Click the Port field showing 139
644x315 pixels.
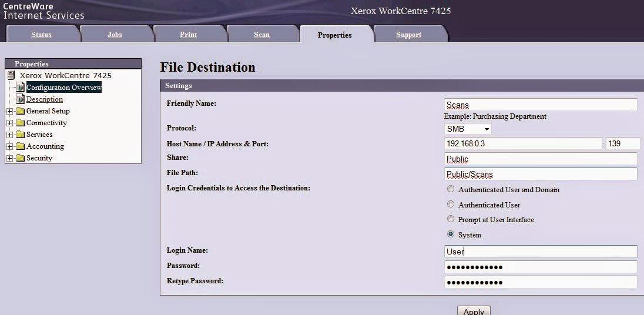tap(623, 143)
